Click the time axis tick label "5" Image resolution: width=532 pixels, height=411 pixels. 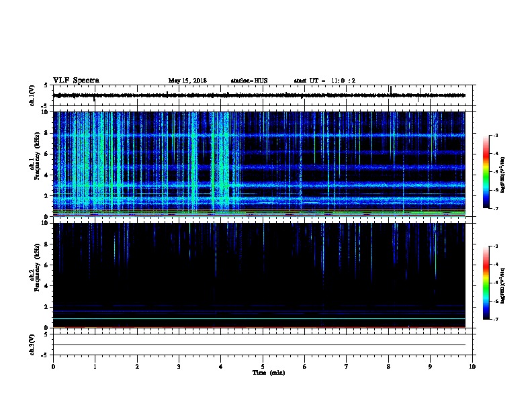[263, 366]
